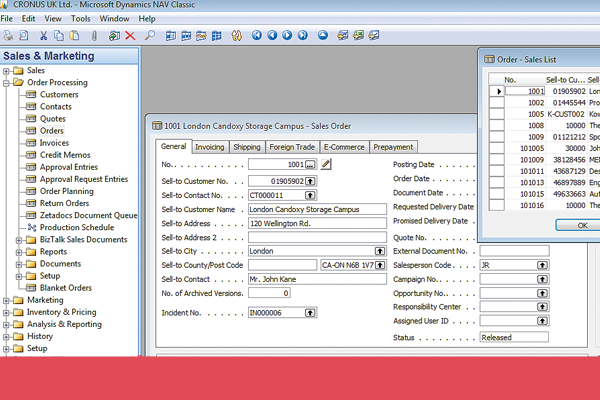Viewport: 600px width, 400px height.
Task: Open the Tools menu
Action: tap(80, 18)
